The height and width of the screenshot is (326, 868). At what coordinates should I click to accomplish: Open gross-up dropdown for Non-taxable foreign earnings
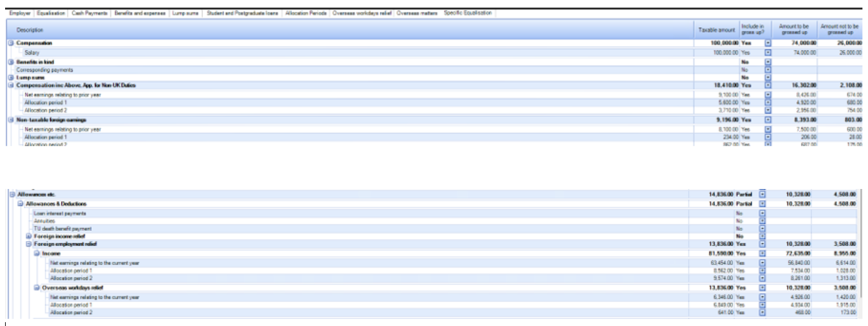(768, 119)
